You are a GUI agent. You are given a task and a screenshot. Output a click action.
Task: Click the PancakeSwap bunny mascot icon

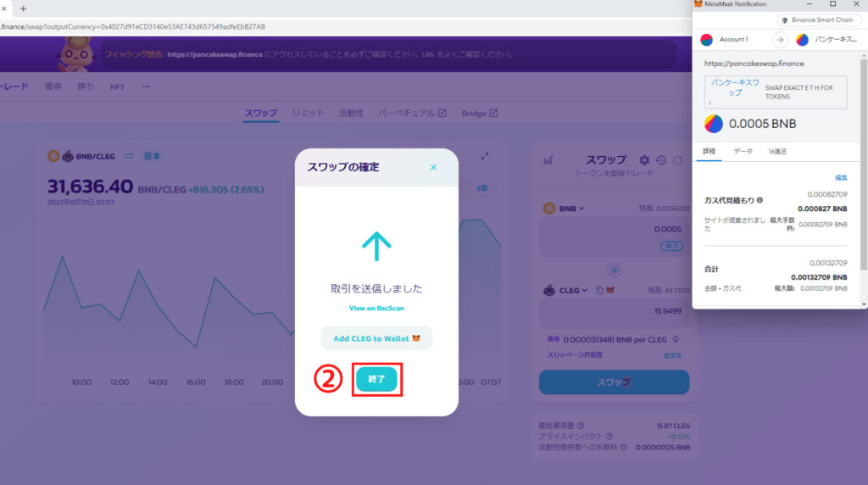coord(76,54)
